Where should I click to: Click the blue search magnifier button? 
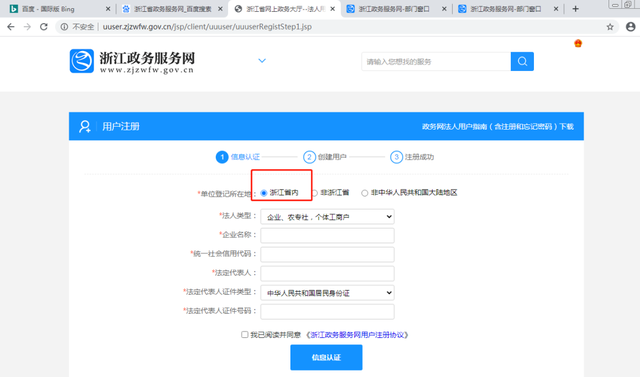pos(522,62)
